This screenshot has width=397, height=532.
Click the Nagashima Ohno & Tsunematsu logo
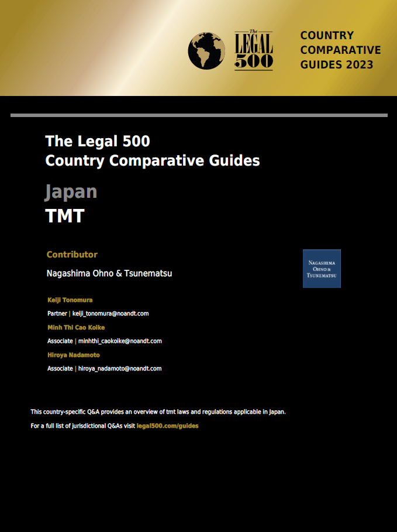[322, 269]
